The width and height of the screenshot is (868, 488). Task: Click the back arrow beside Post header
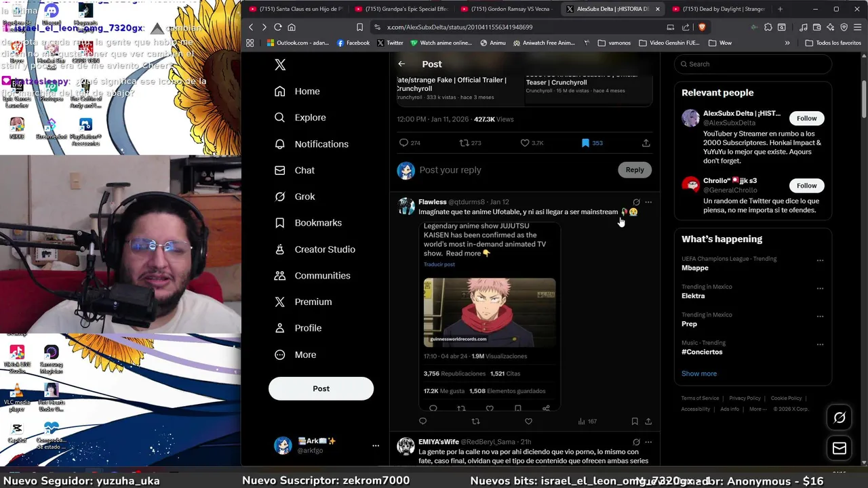[x=401, y=64]
